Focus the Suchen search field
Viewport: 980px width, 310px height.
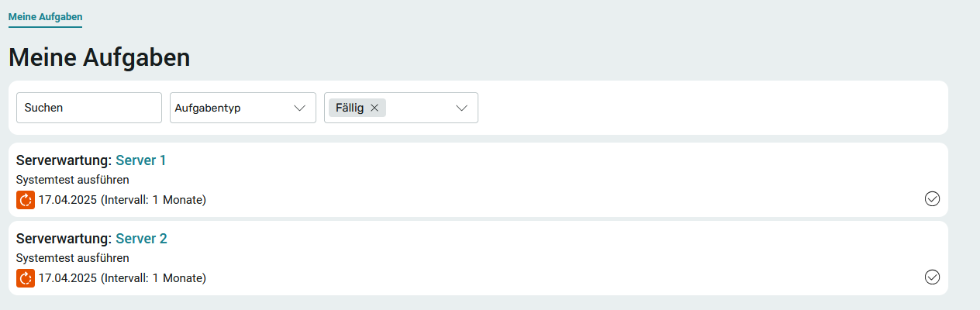(x=89, y=108)
